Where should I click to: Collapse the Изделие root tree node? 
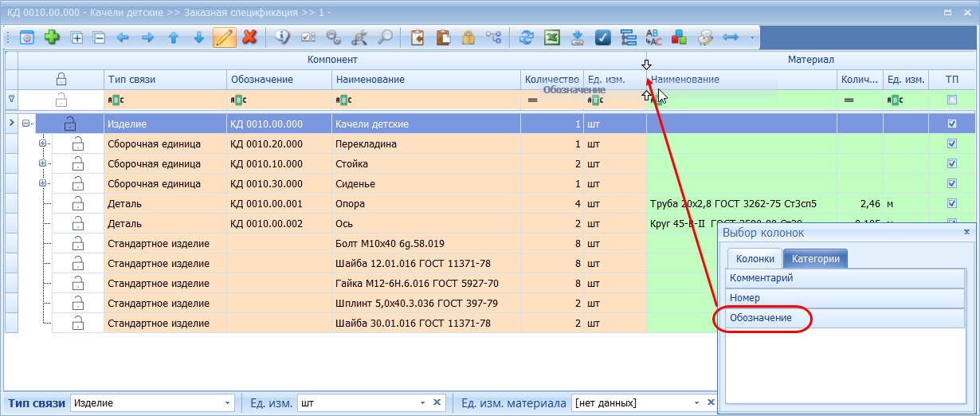[x=26, y=124]
